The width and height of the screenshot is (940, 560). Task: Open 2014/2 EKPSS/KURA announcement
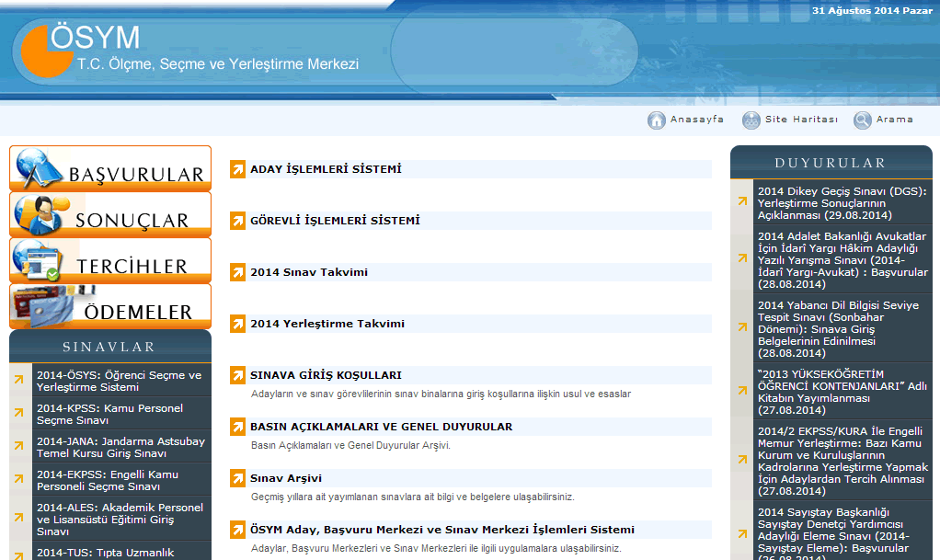click(x=843, y=461)
